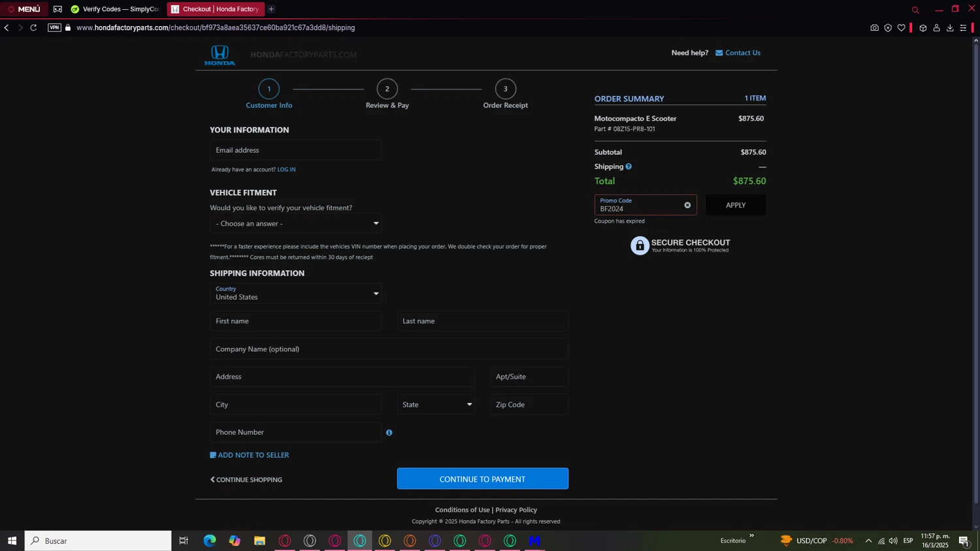
Task: Launch Microsoft Edge from taskbar
Action: coord(210,541)
